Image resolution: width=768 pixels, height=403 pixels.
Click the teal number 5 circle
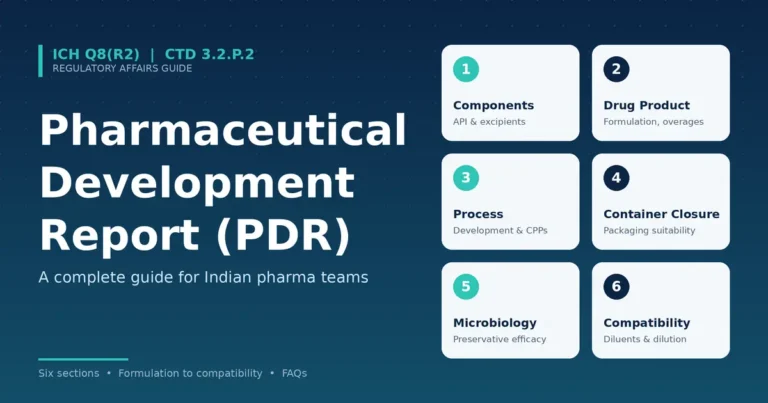point(466,286)
